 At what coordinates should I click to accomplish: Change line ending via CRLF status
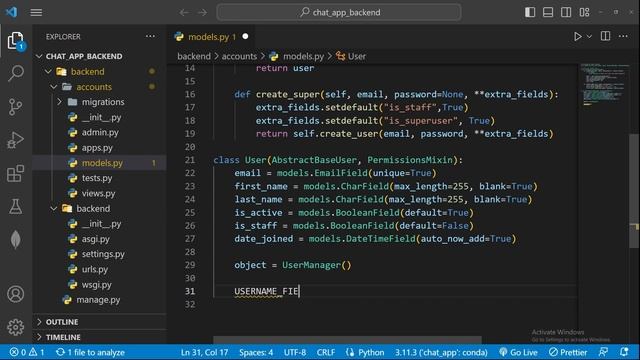(x=326, y=352)
